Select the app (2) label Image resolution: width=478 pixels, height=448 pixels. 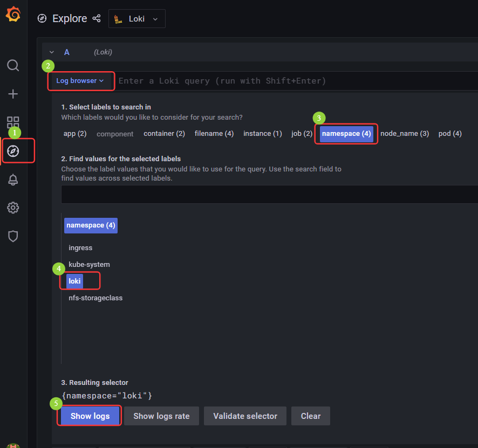click(x=75, y=134)
